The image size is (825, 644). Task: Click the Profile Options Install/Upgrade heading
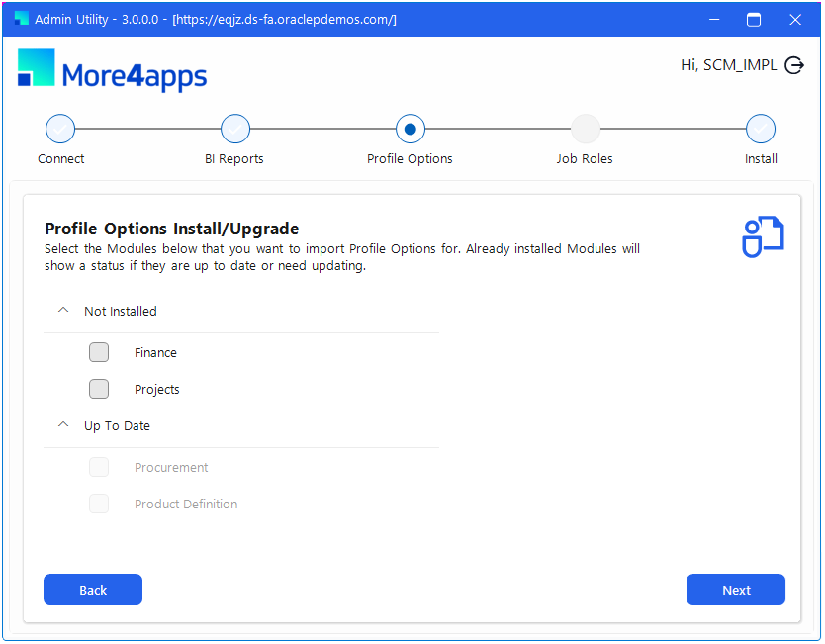[x=171, y=229]
